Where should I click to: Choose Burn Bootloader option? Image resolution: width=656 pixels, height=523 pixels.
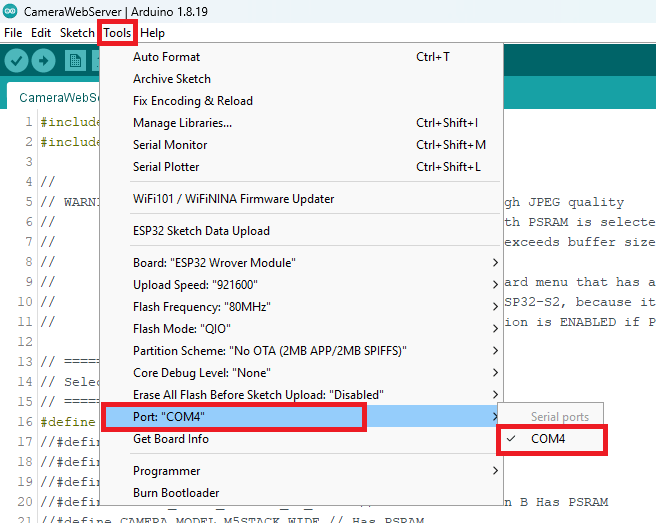[175, 493]
